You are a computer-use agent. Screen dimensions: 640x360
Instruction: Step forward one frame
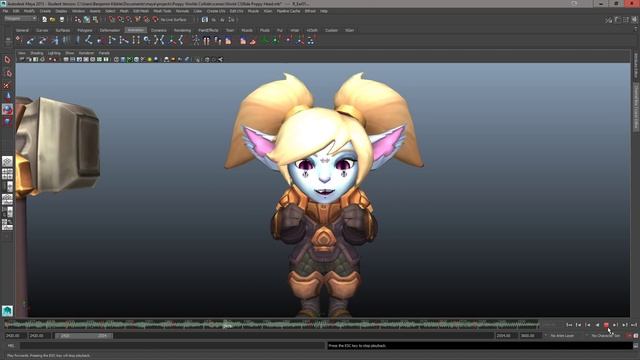(x=616, y=325)
